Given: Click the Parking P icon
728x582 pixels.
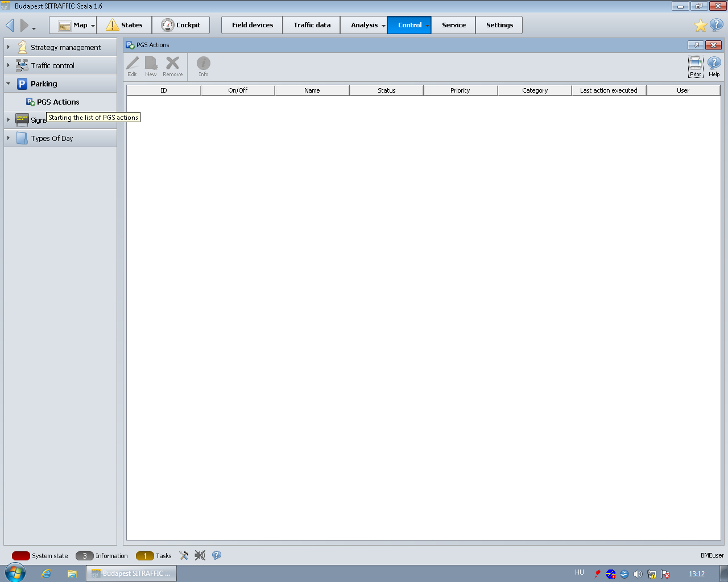Looking at the screenshot, I should tap(22, 84).
